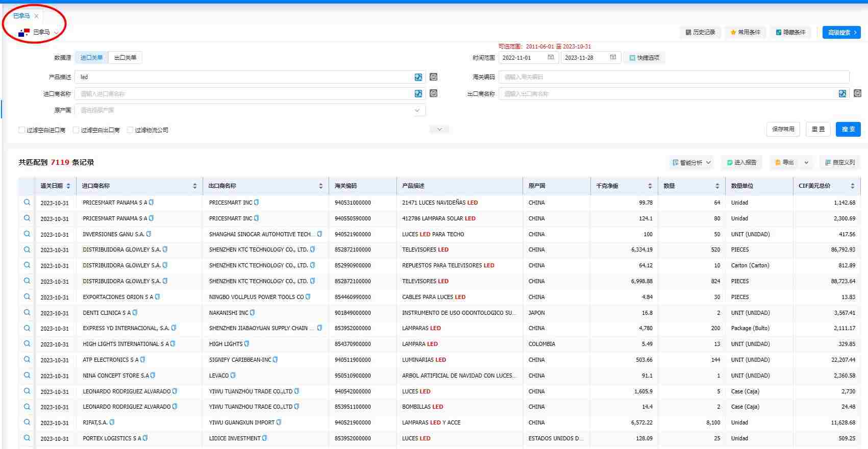This screenshot has width=868, height=449.
Task: Click 保存常用 button
Action: tap(783, 129)
